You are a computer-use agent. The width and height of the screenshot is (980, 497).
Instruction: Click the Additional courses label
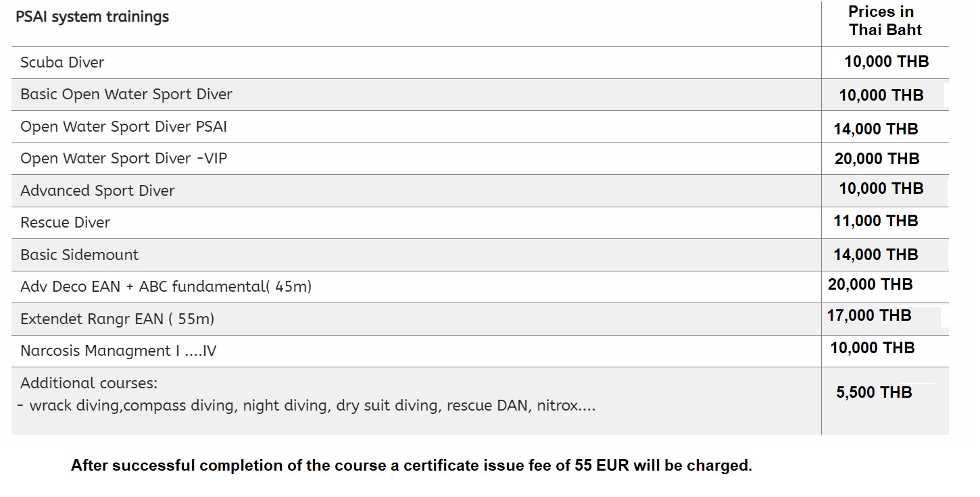[89, 384]
